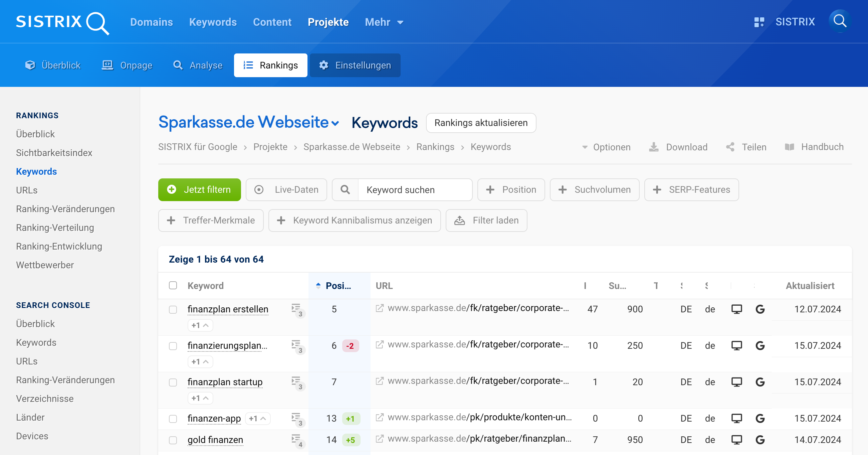The height and width of the screenshot is (455, 868).
Task: Check the finanzplan startup row checkbox
Action: pos(173,383)
